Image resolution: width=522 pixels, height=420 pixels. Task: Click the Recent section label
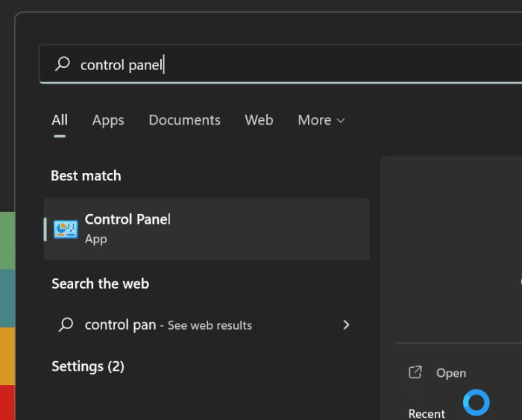pyautogui.click(x=427, y=413)
